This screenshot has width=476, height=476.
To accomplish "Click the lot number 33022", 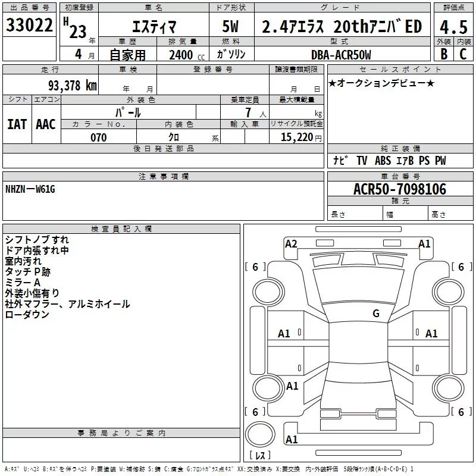I will 29,25.
